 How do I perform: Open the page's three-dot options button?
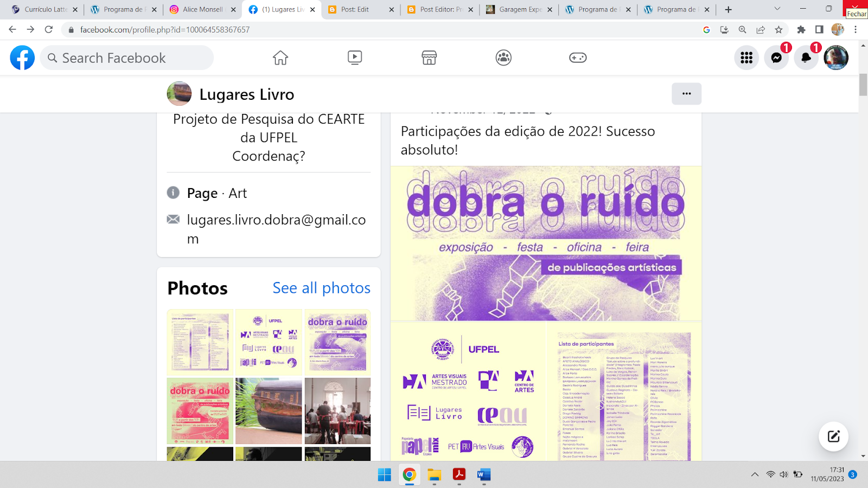click(686, 94)
